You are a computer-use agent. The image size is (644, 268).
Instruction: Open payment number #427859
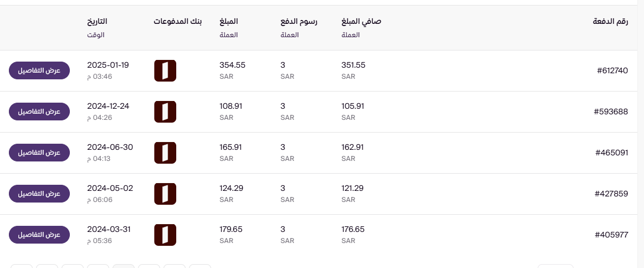pyautogui.click(x=611, y=194)
